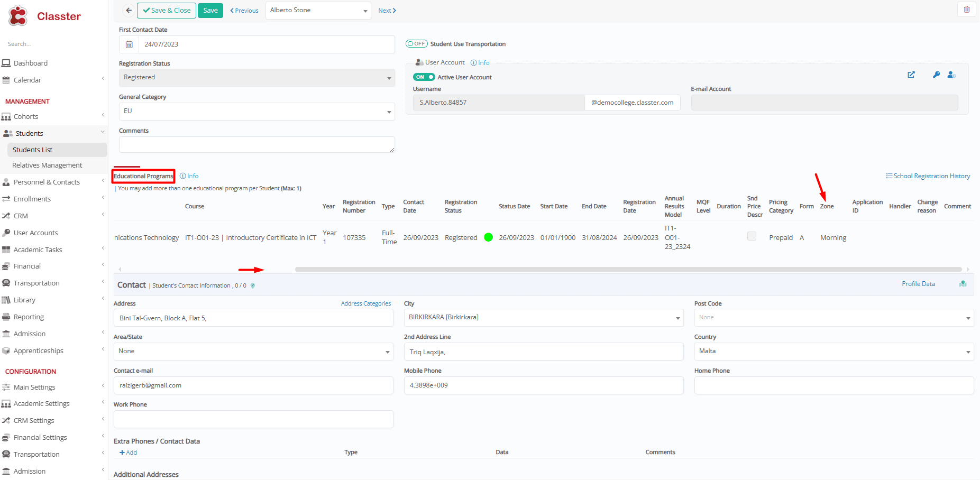980x480 pixels.
Task: Check the Snd Price Descr checkbox
Action: pyautogui.click(x=752, y=236)
